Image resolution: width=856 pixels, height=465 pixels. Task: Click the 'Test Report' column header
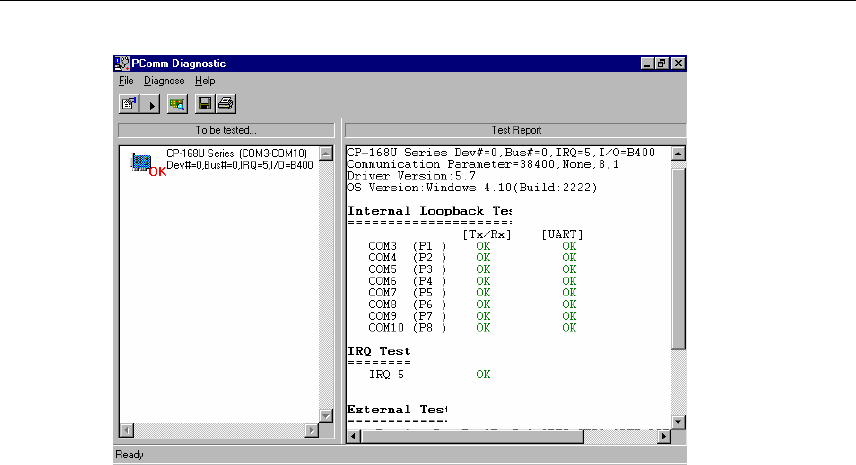[x=515, y=130]
